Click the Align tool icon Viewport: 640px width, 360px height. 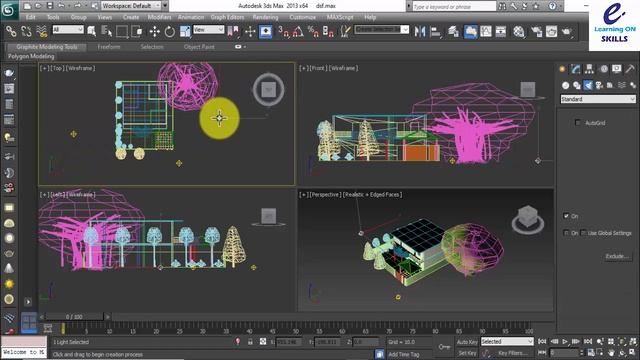[436, 31]
